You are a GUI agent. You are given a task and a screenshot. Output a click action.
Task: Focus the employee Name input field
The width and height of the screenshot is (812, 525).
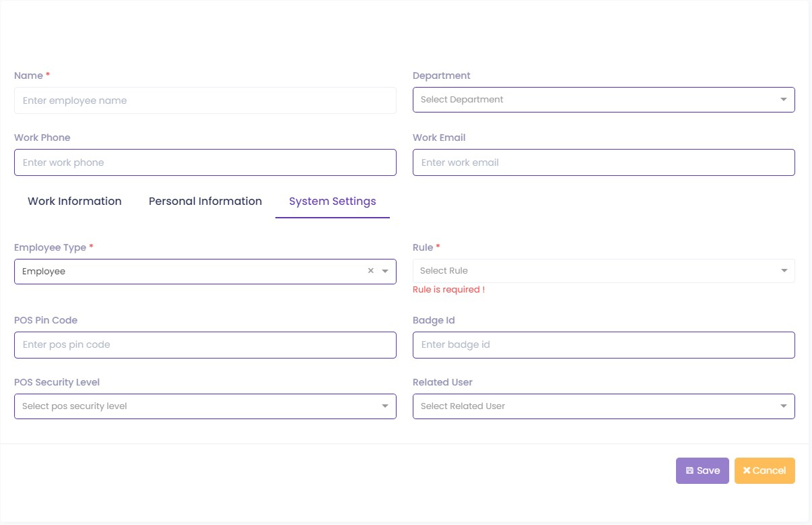205,100
